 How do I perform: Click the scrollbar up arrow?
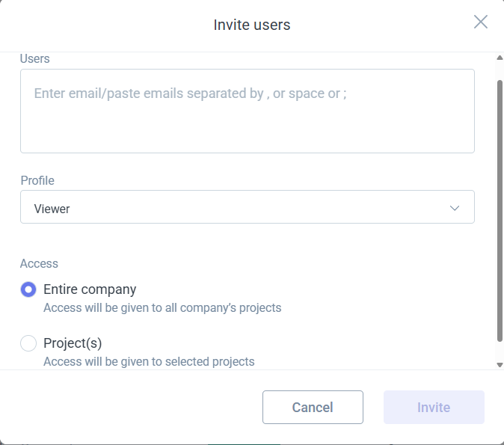click(x=500, y=58)
